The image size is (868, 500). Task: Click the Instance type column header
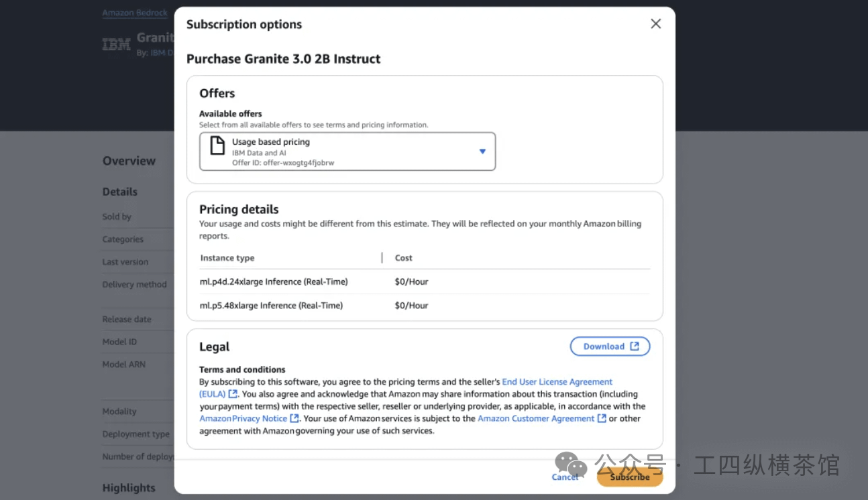click(x=227, y=258)
